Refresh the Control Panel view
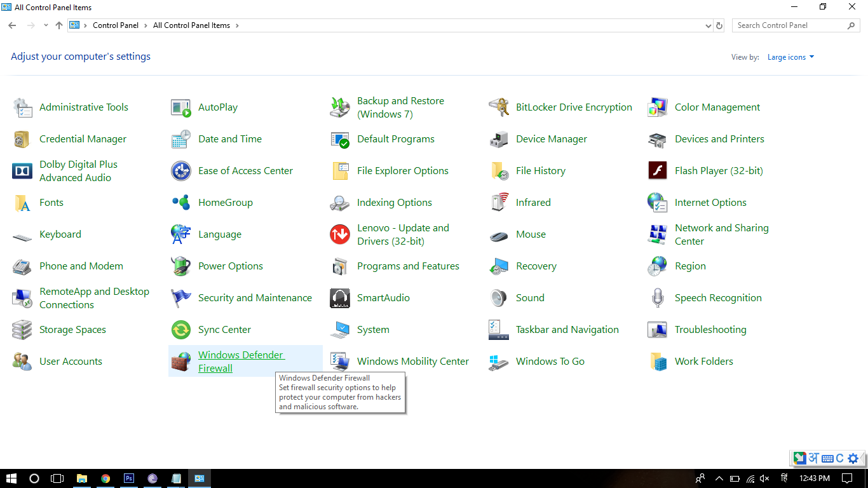 pyautogui.click(x=719, y=26)
